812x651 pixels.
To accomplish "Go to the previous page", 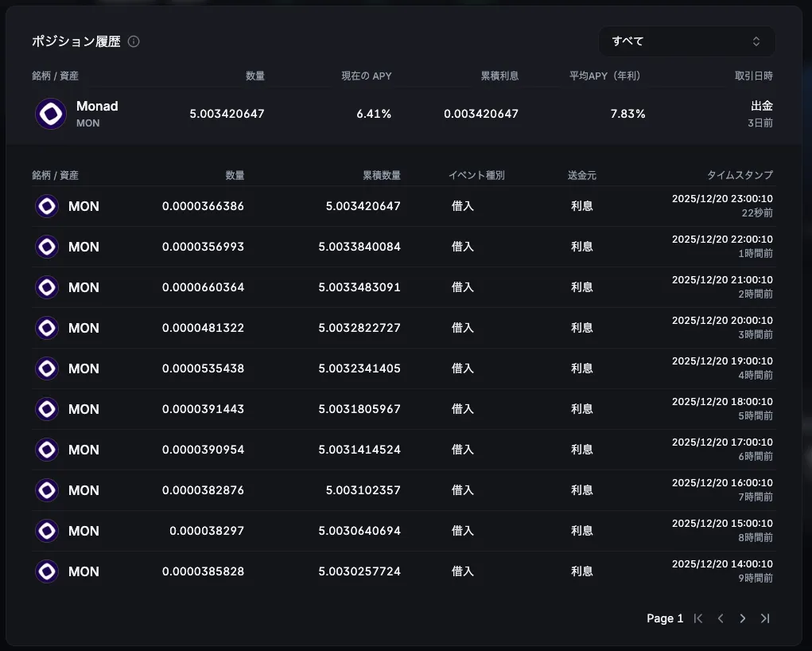I will pyautogui.click(x=721, y=618).
